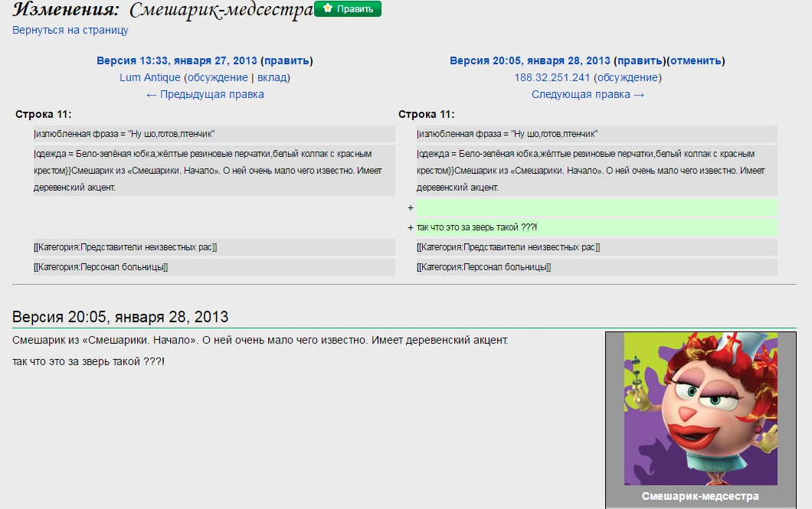Click left [[Категория:Представители неизвестных рас]] line
Viewport: 812px width, 509px height.
[214, 247]
